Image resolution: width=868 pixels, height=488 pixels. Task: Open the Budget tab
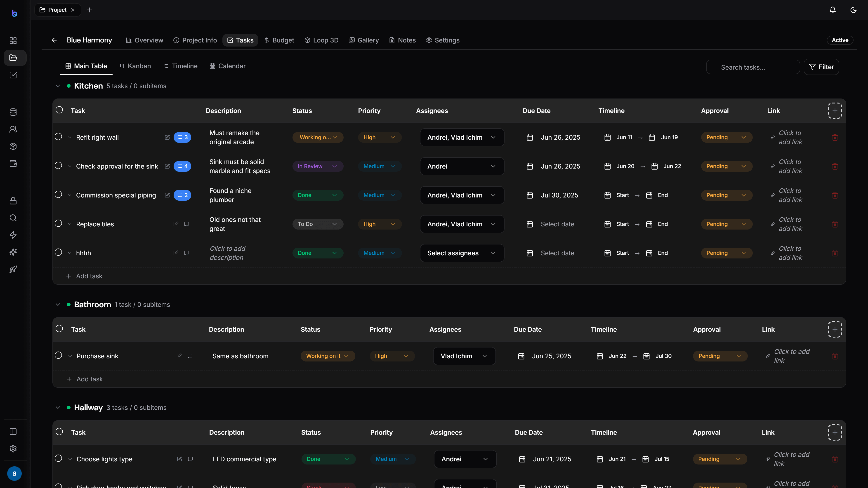pos(279,40)
